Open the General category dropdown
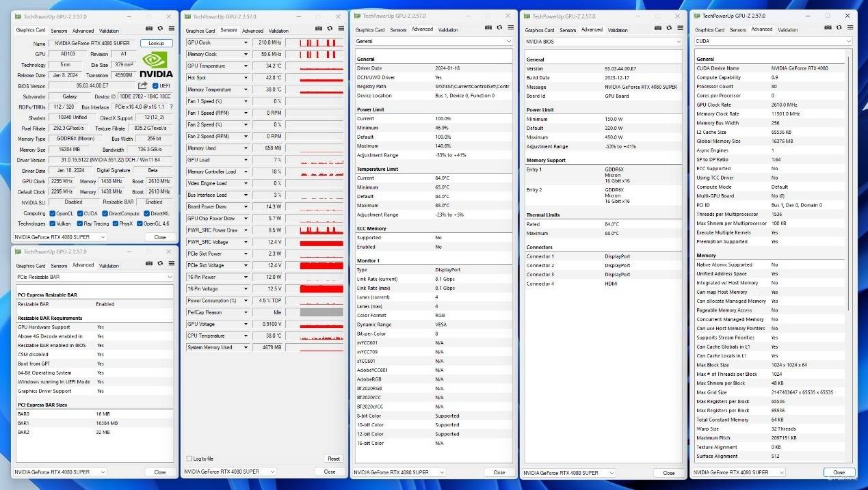Image resolution: width=868 pixels, height=490 pixels. (x=434, y=41)
